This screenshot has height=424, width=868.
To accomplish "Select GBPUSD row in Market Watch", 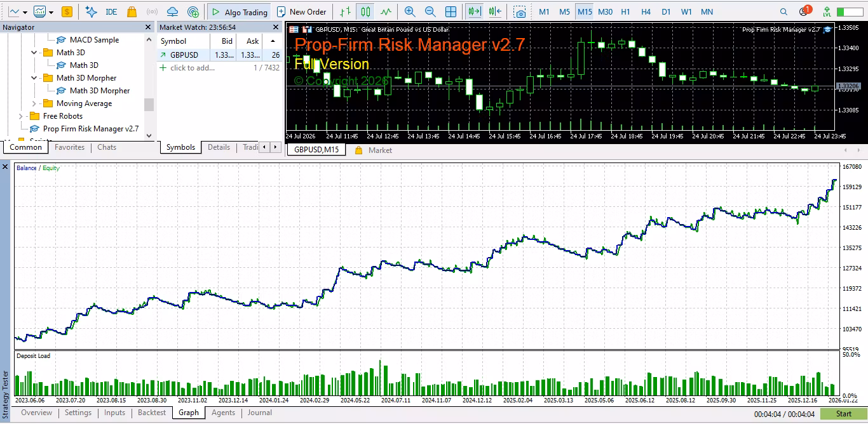I will coord(220,55).
